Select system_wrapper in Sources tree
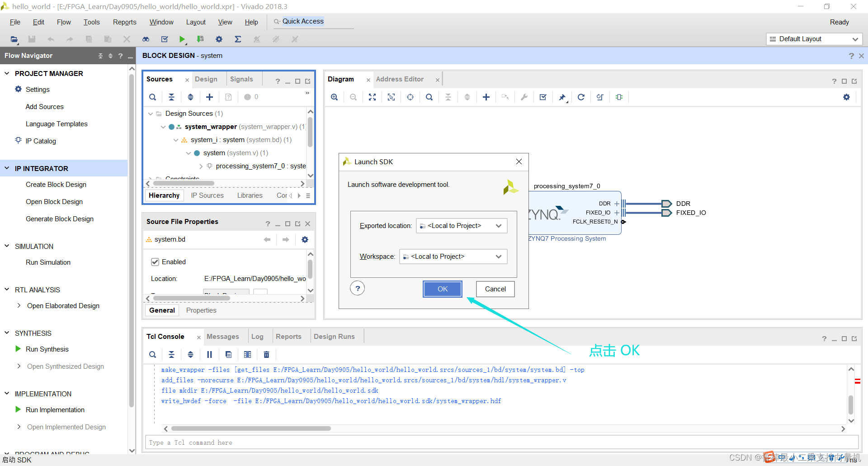The height and width of the screenshot is (466, 868). click(x=211, y=127)
